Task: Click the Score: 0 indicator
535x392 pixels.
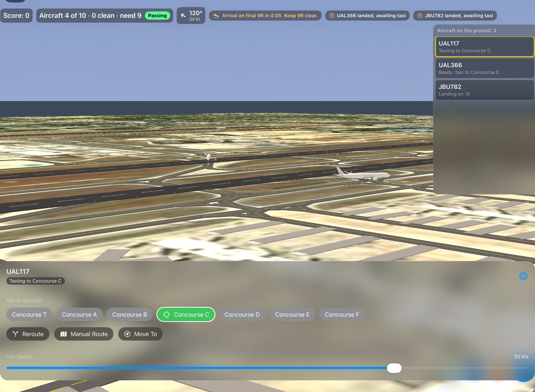Action: point(16,16)
